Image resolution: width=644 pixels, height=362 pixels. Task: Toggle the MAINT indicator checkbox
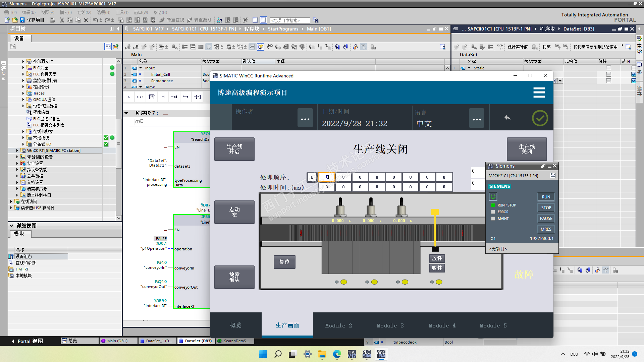[493, 219]
